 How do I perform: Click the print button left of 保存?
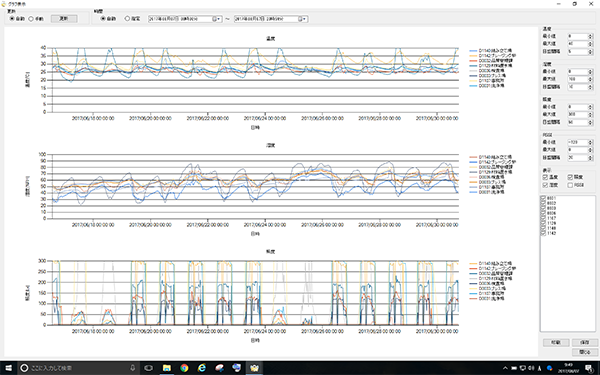click(556, 343)
